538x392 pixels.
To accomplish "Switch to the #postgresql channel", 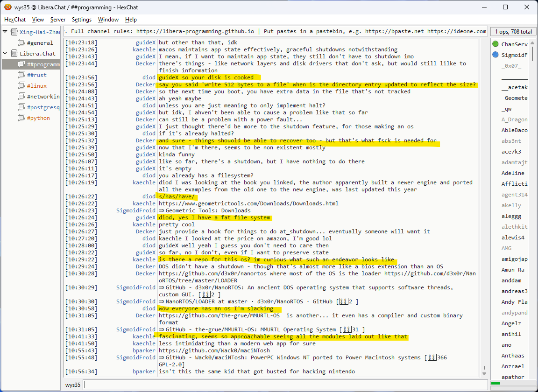I will [x=43, y=107].
